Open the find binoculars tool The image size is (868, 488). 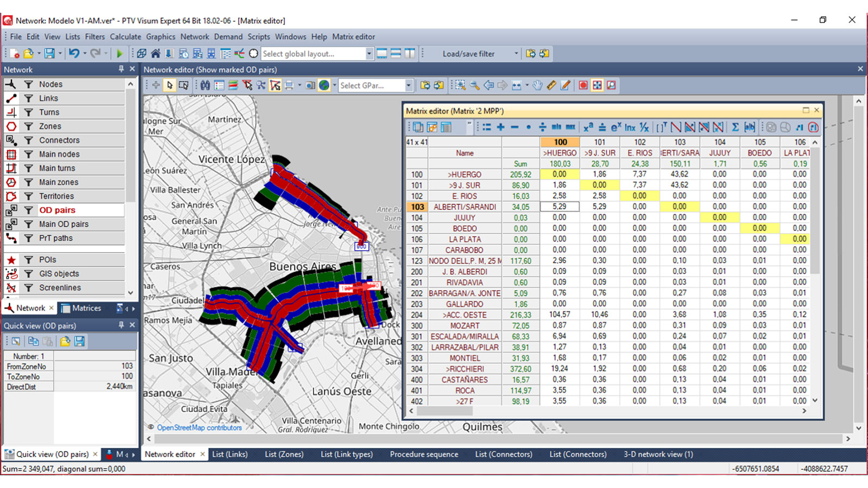[x=205, y=85]
